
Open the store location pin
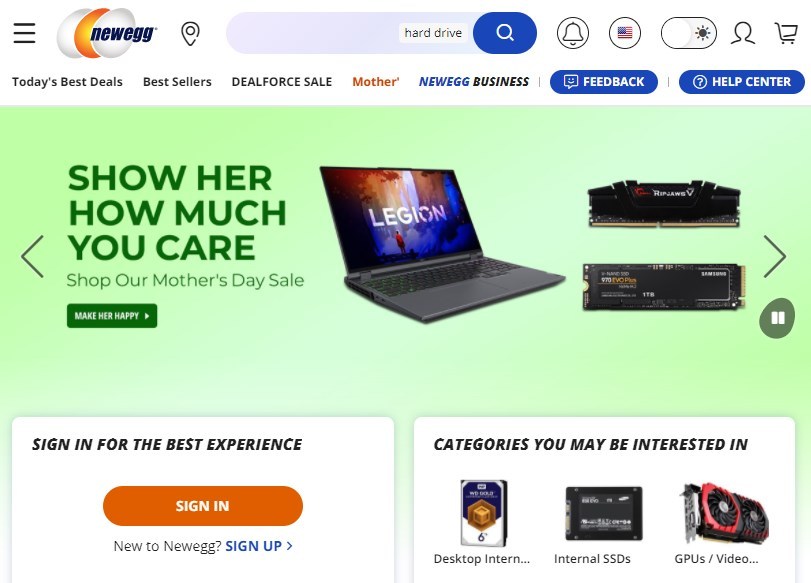pos(190,34)
